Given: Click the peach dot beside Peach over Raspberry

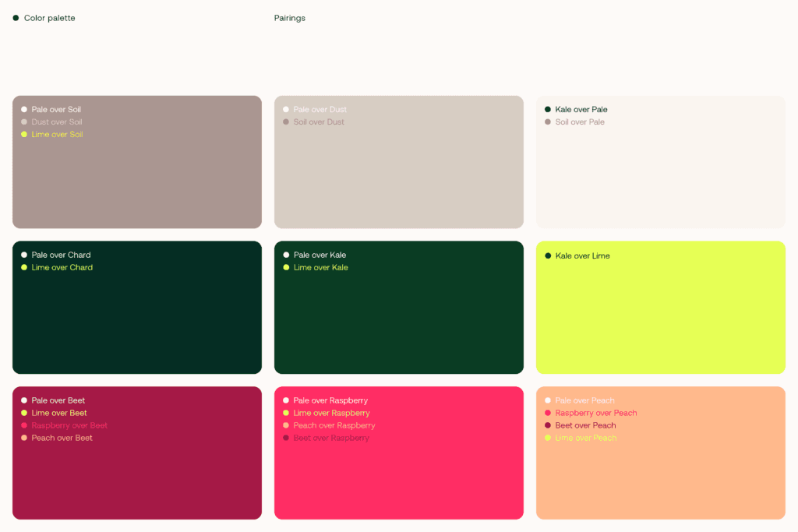Looking at the screenshot, I should tap(286, 425).
